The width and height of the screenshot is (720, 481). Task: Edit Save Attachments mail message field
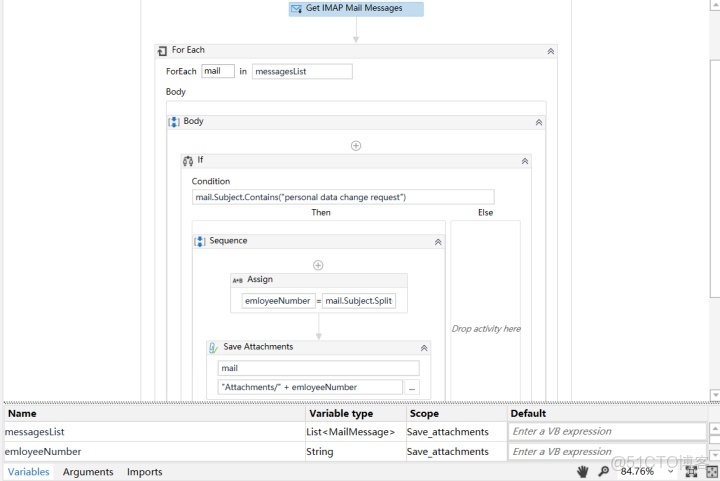tap(319, 368)
